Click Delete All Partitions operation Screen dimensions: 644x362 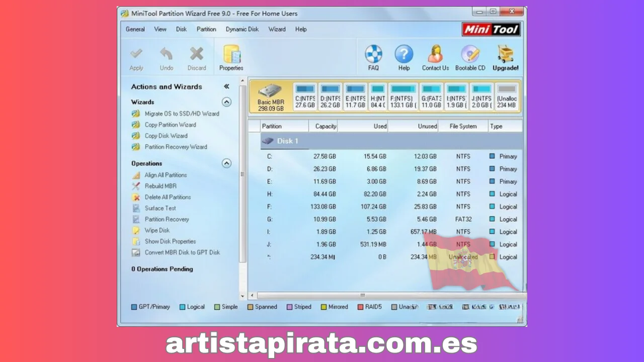pos(168,197)
